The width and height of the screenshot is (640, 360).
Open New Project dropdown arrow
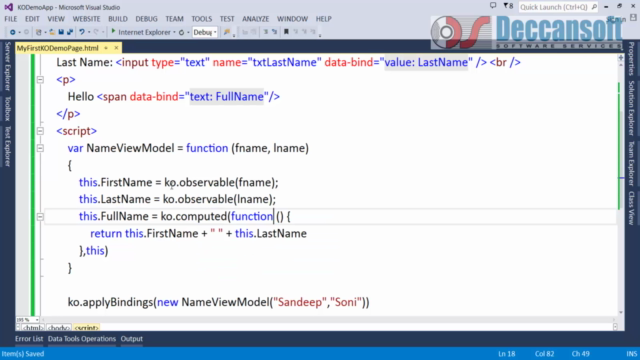pos(45,33)
